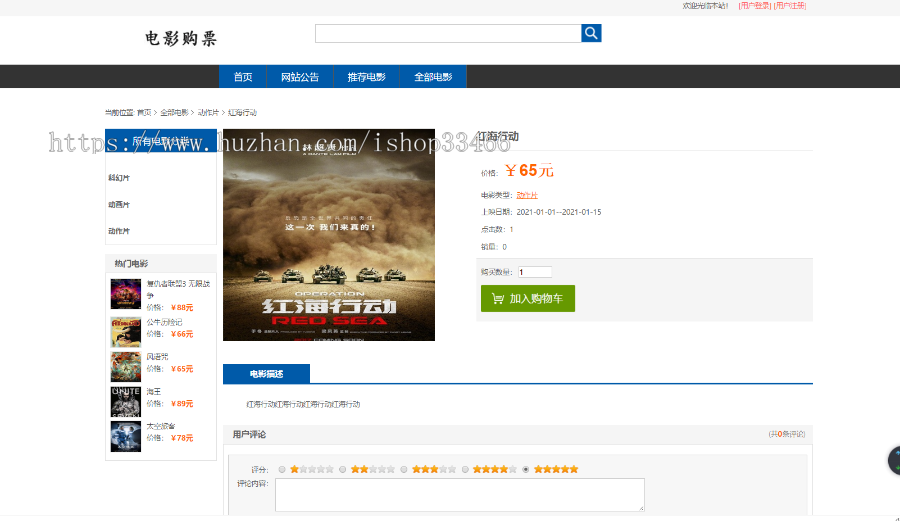Viewport: 900px width, 521px height.
Task: Click the 红海行动 movie poster image
Action: [329, 235]
